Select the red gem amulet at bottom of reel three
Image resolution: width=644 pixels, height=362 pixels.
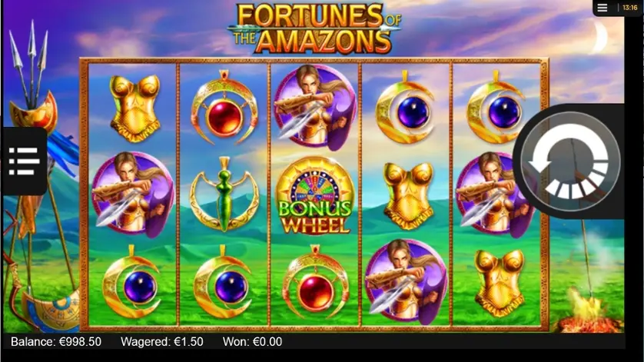point(315,283)
